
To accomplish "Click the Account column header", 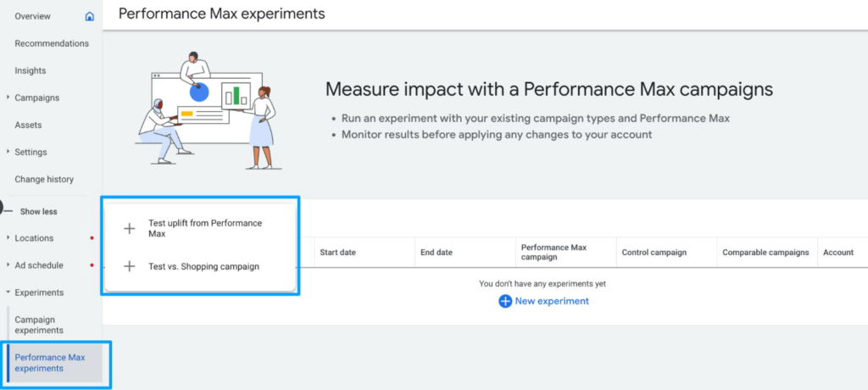I will 838,253.
